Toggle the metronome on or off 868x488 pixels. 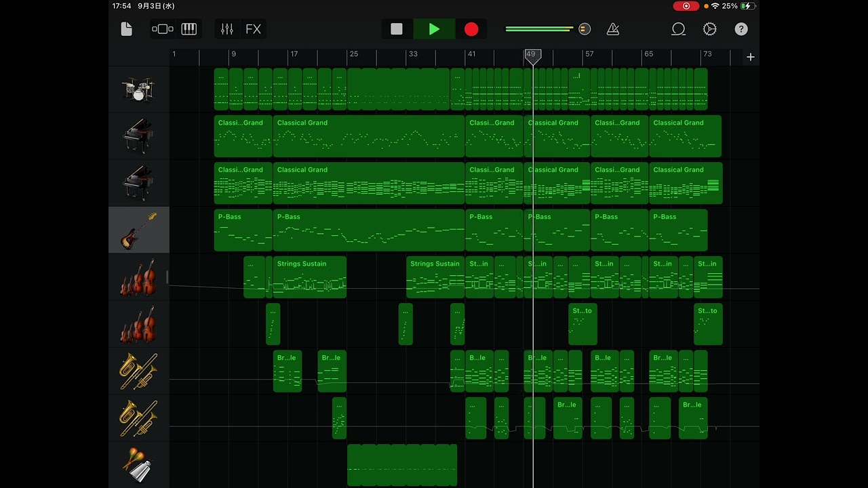point(613,29)
